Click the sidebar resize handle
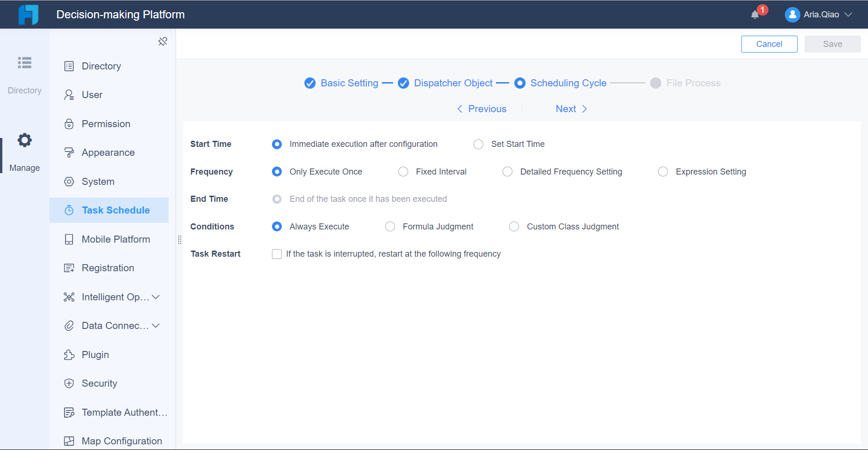Viewport: 868px width, 450px height. pyautogui.click(x=179, y=240)
